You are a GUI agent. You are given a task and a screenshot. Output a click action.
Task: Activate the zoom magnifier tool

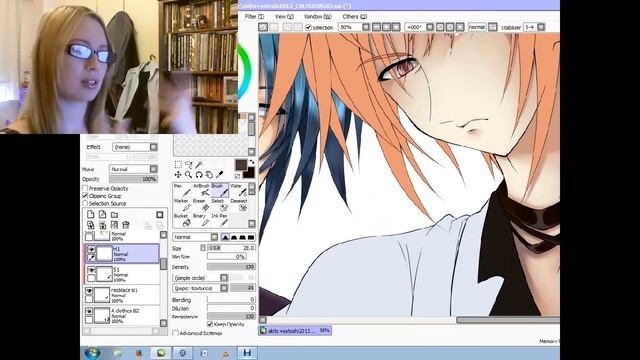coord(189,175)
